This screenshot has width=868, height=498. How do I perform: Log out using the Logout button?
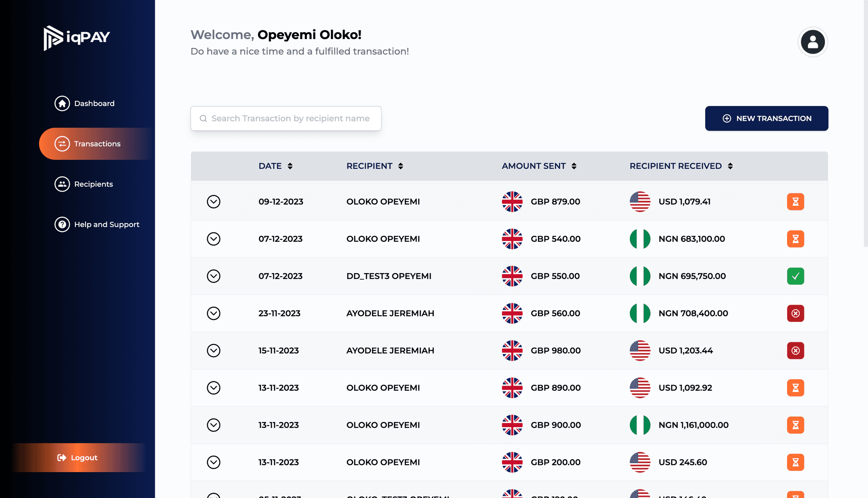coord(78,458)
